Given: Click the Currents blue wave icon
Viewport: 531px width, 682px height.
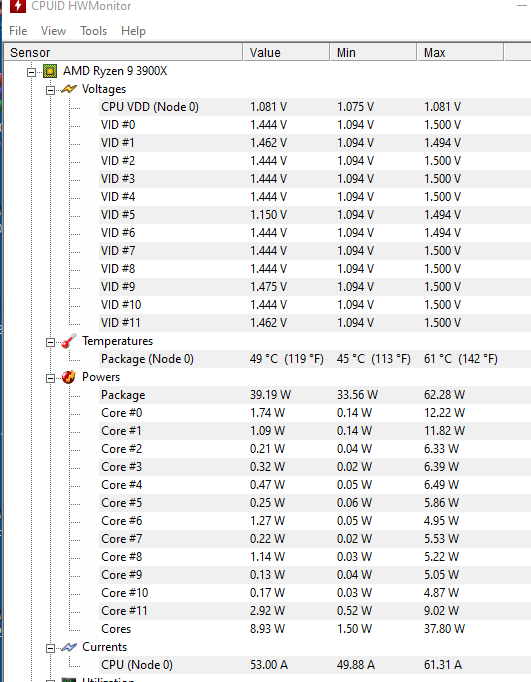Looking at the screenshot, I should pos(69,647).
